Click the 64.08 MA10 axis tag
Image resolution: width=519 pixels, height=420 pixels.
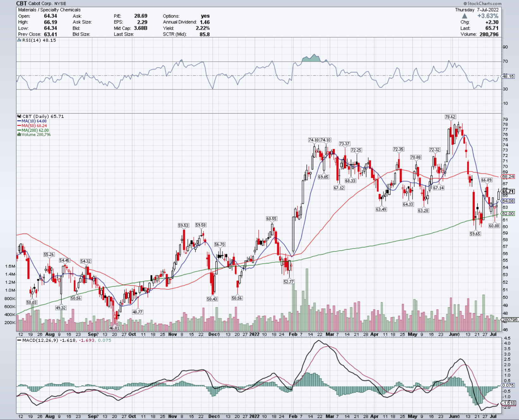(508, 201)
